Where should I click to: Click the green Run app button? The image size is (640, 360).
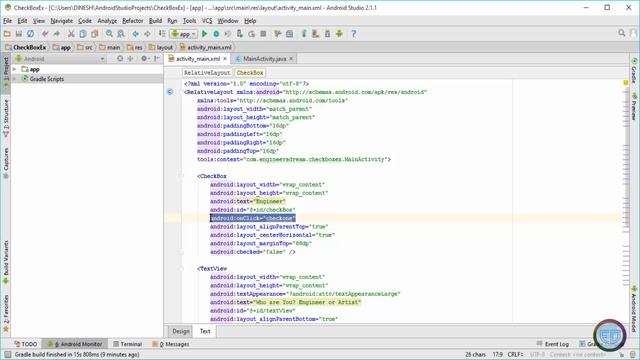pos(204,34)
